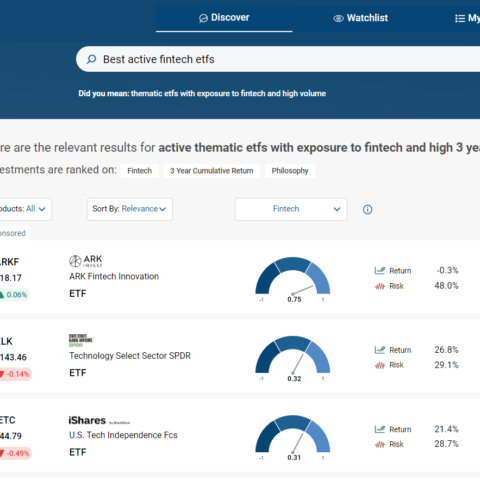Click the ARKF gauge showing 0.75
The image size is (480, 480).
[x=293, y=279]
